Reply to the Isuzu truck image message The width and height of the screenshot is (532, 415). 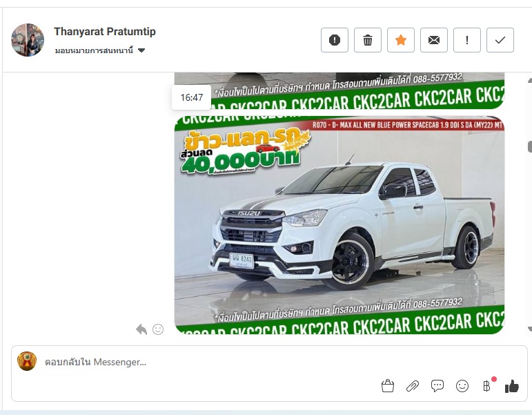click(141, 329)
